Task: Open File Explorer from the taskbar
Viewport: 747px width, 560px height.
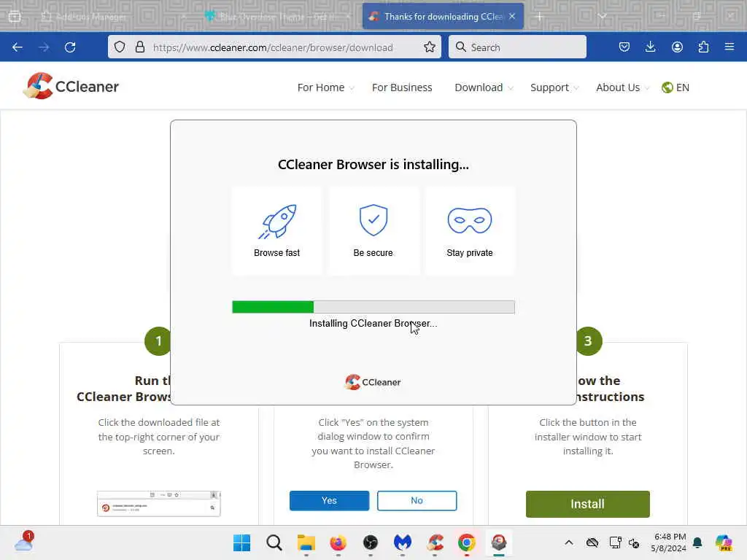Action: [x=306, y=542]
